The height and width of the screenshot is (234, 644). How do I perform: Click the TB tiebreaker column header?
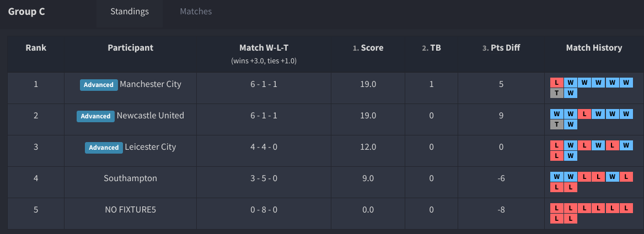(x=435, y=48)
